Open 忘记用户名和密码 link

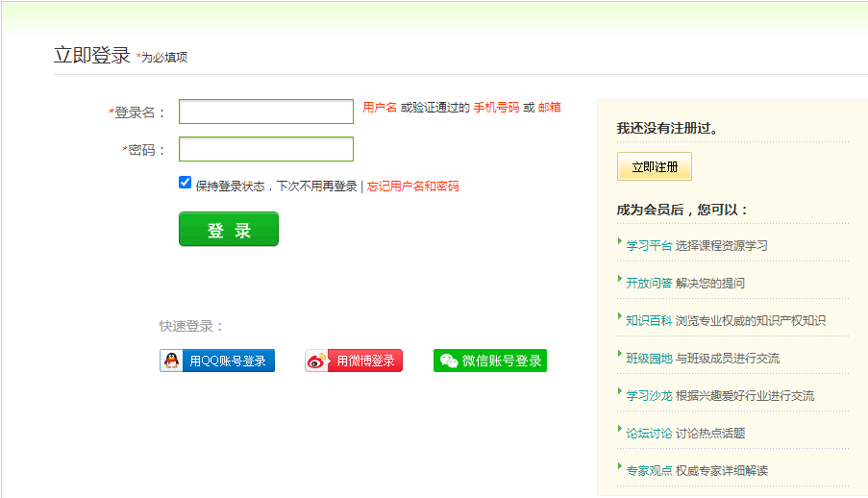413,187
